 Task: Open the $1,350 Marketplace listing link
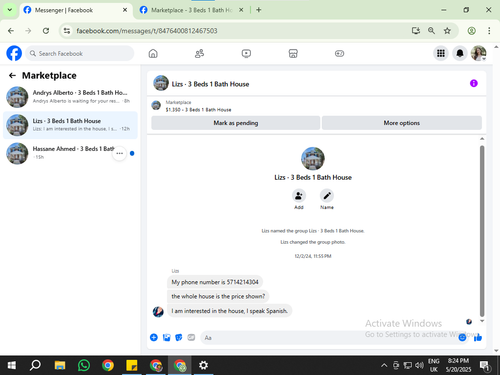point(198,110)
